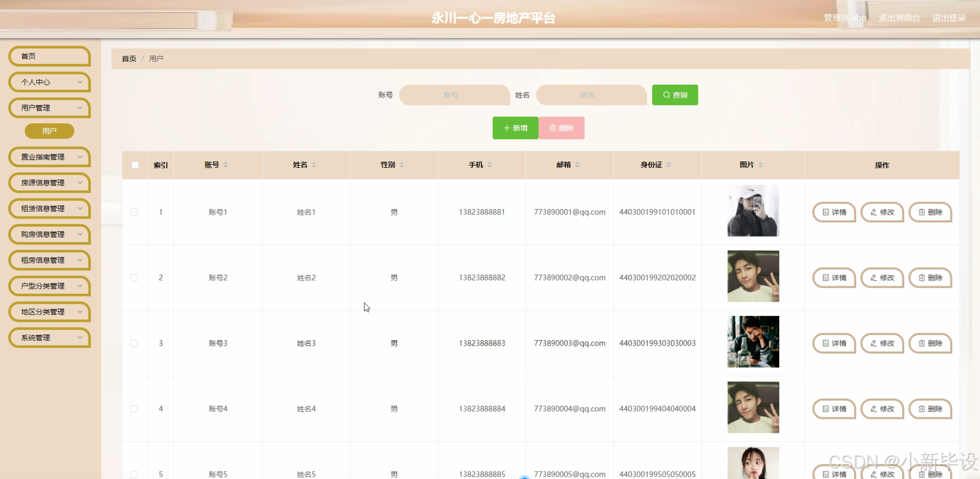Expand the 个人中心 sidebar menu
The height and width of the screenshot is (479, 980).
[50, 82]
